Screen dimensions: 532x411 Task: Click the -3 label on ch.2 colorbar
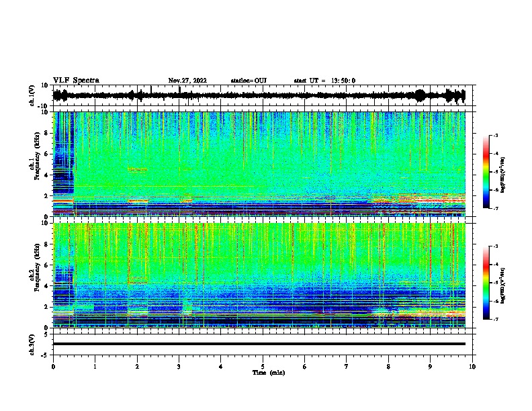[496, 246]
